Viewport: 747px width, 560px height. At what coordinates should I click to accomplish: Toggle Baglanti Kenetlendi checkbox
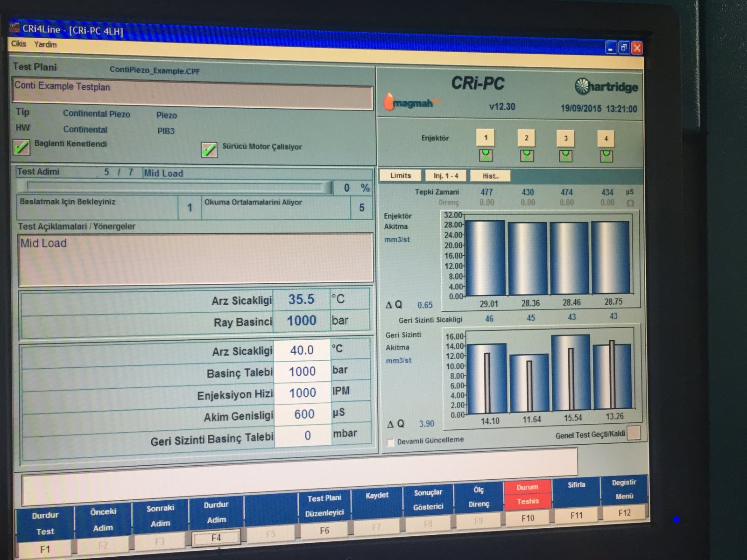coord(21,147)
